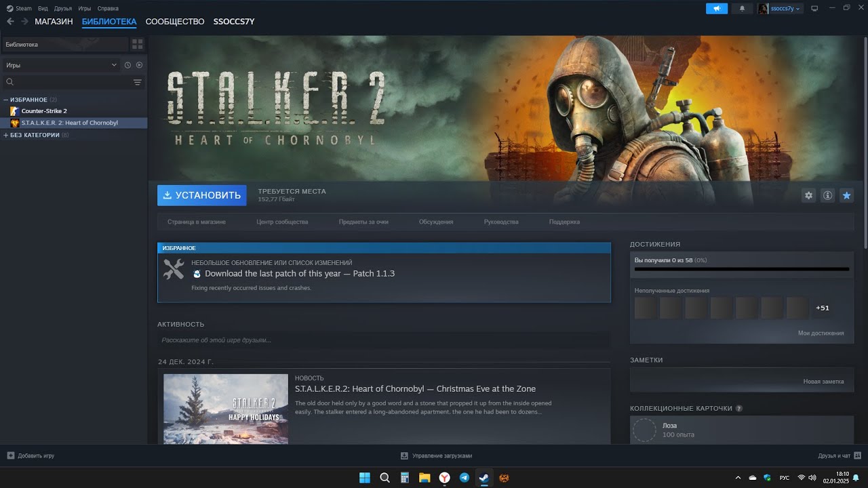868x488 pixels.
Task: Open game info icon
Action: (x=827, y=195)
